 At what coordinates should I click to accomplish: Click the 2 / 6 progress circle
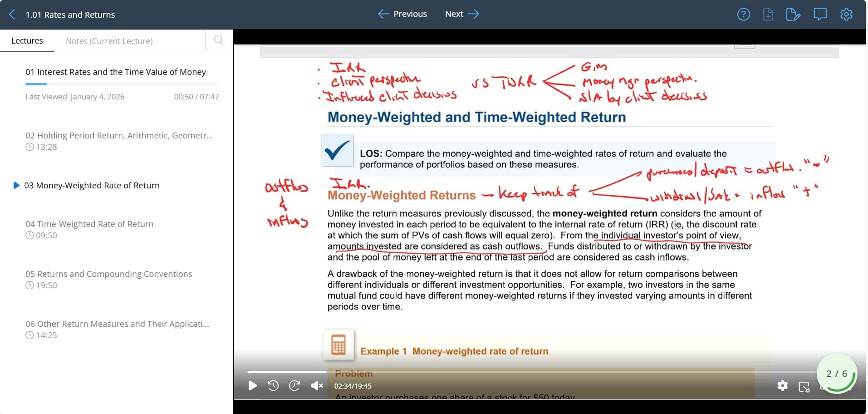click(836, 374)
